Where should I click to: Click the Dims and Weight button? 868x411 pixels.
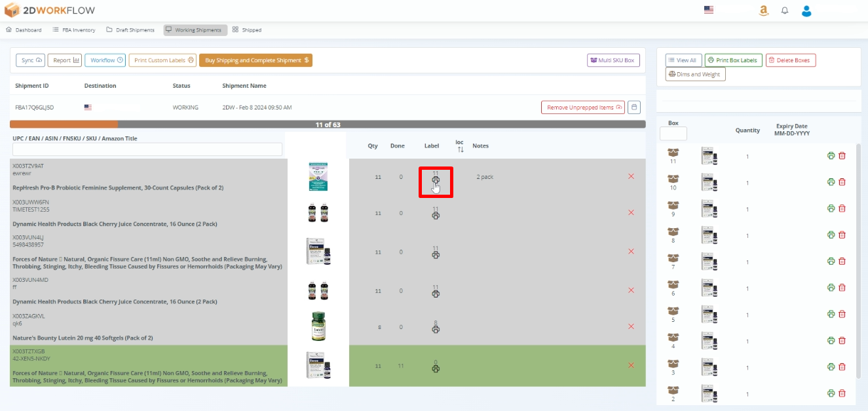pos(695,75)
